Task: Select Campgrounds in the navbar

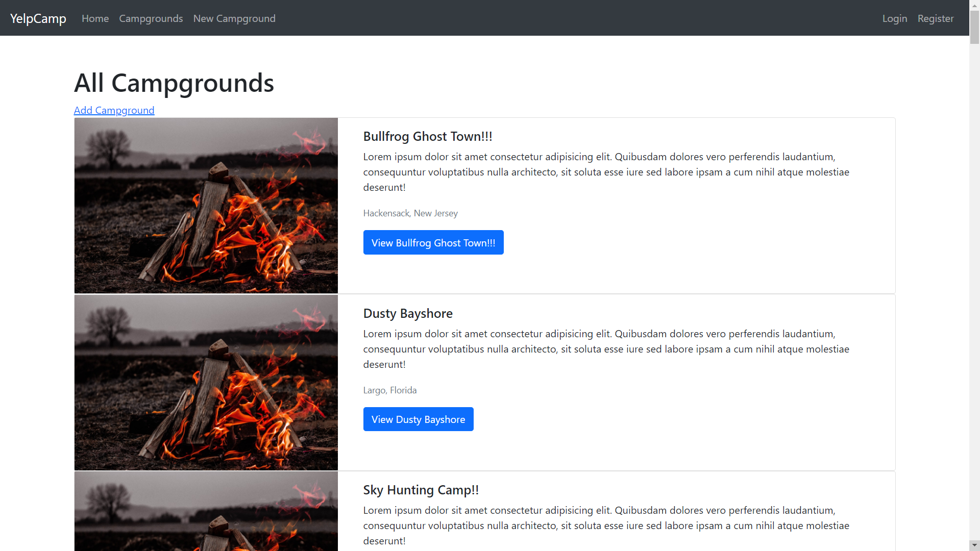Action: 151,18
